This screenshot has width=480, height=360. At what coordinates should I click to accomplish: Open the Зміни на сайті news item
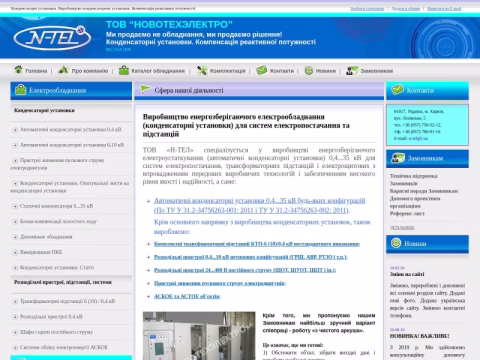(x=407, y=274)
